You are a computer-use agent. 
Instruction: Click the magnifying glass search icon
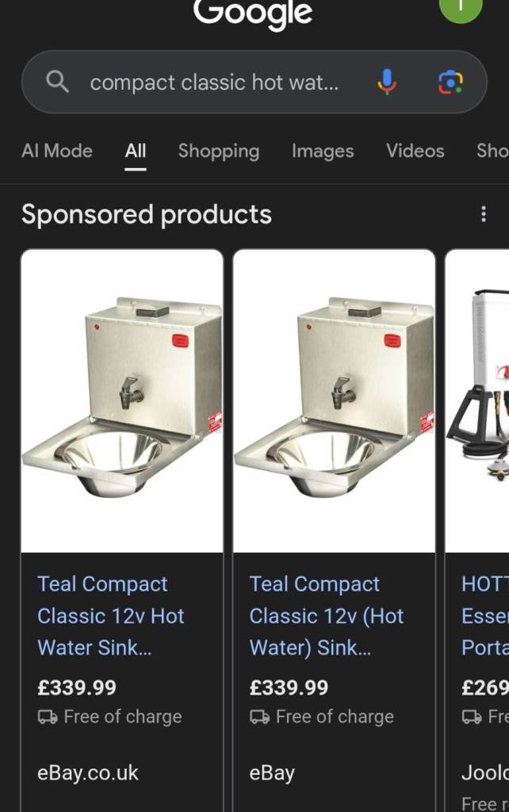[x=57, y=82]
